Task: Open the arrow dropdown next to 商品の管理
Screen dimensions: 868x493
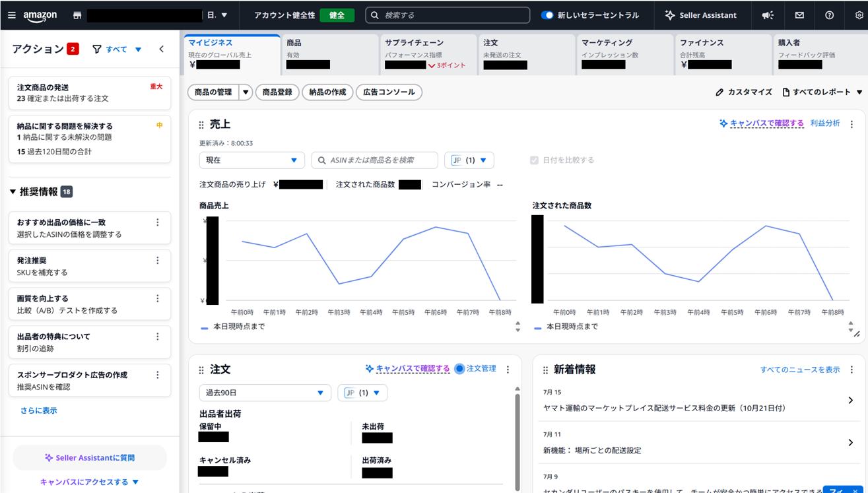Action: click(245, 92)
